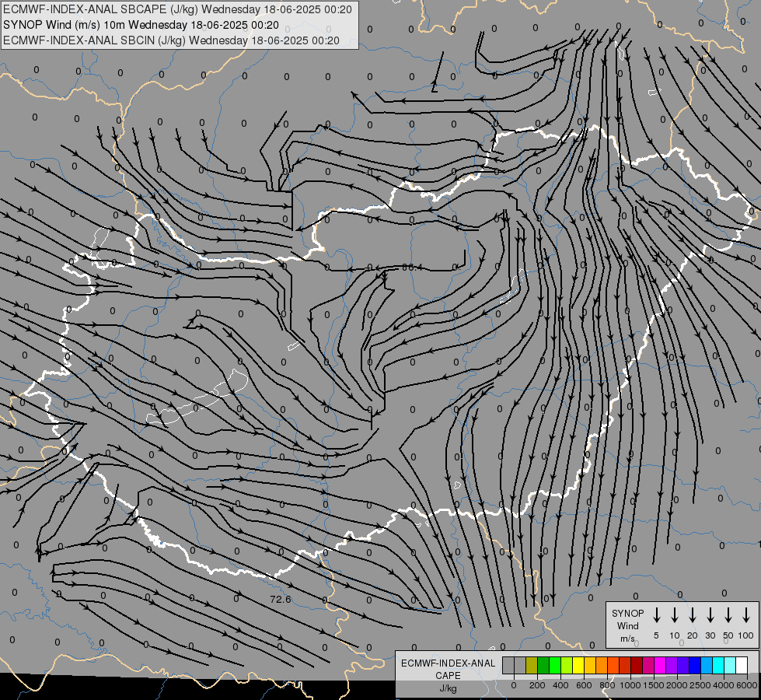This screenshot has width=761, height=700.
Task: Click the 6000 tick label on CAPE scale
Action: 747,685
